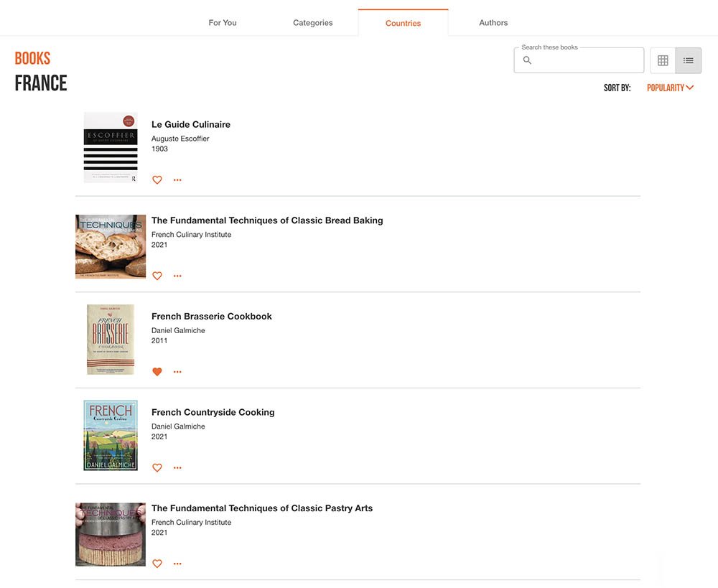Open more options for Le Guide Culinaire
The image size is (718, 588).
(177, 180)
